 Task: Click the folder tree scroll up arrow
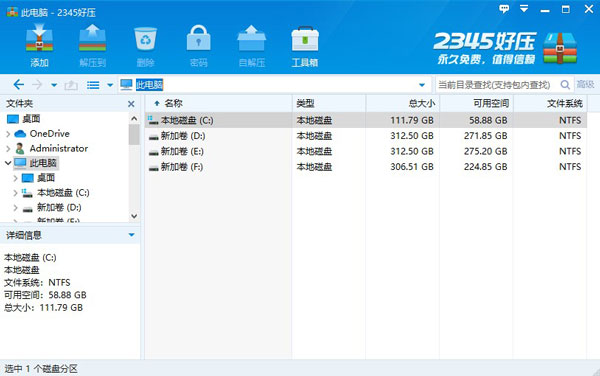(x=134, y=119)
